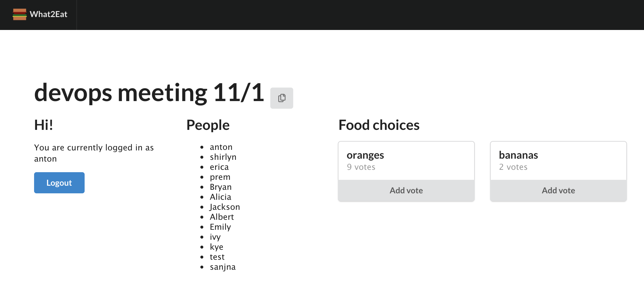Screen dimensions: 644x285
Task: Select erica in the People list
Action: [x=219, y=167]
